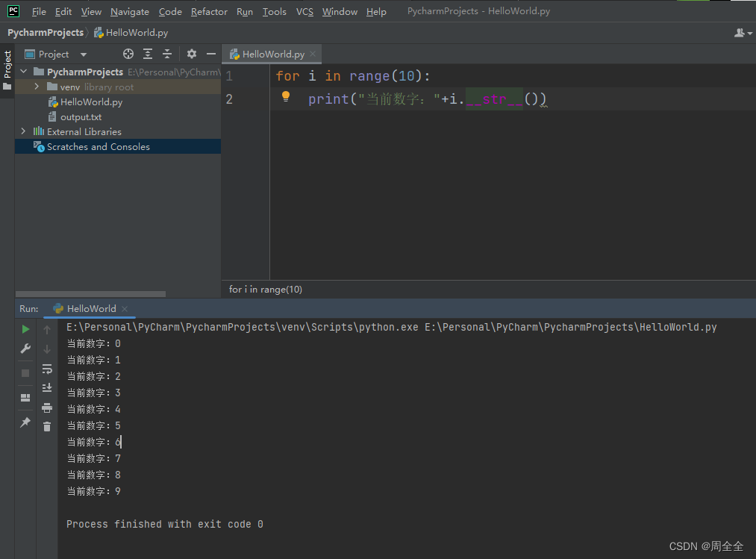Viewport: 756px width, 559px height.
Task: Open the View menu
Action: [91, 12]
